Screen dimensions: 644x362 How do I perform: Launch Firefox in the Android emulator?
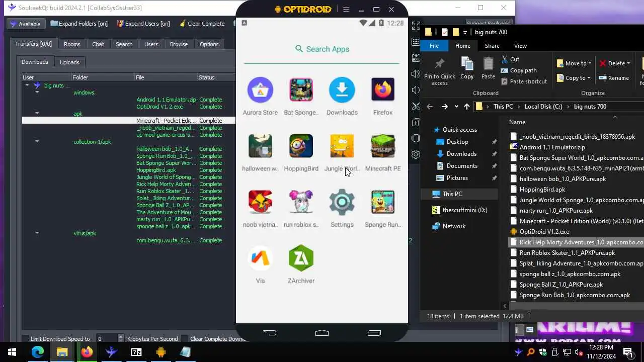pyautogui.click(x=383, y=90)
